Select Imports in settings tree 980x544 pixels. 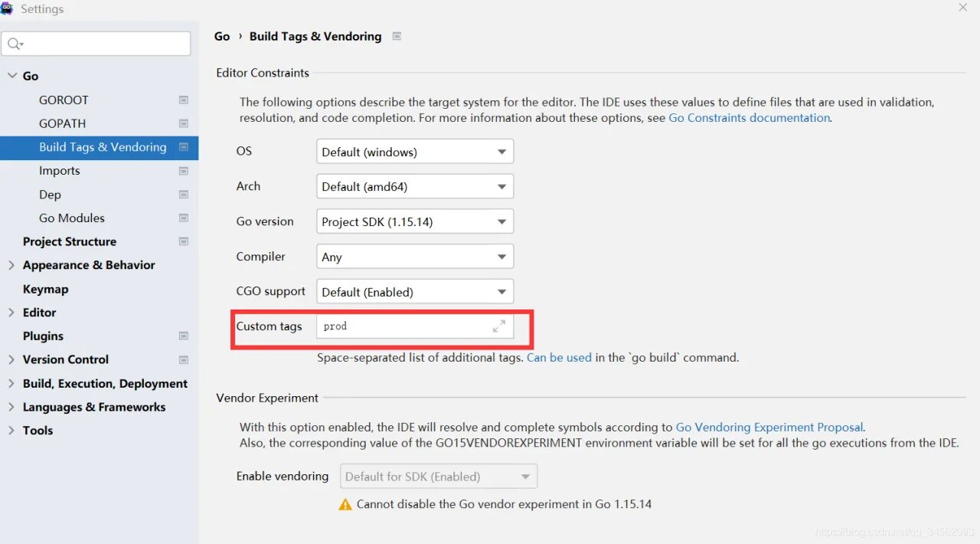tap(60, 171)
